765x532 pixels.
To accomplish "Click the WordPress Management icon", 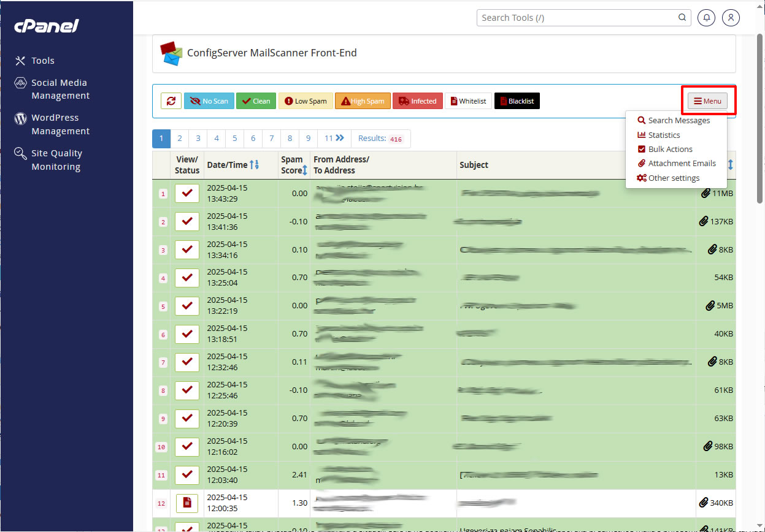I will point(20,118).
